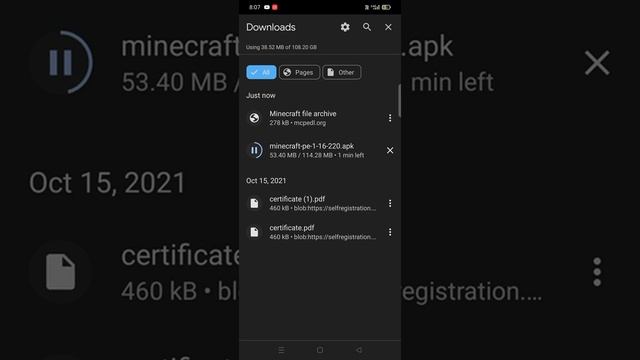Screen dimensions: 640x360
Task: Cancel the minecraft-pe-1-16-220.apk download
Action: (x=390, y=150)
